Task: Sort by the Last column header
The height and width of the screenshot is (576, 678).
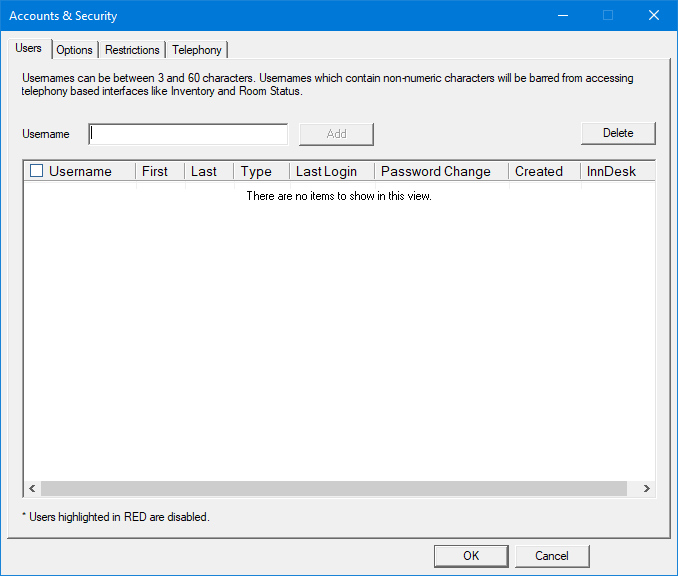Action: (204, 171)
